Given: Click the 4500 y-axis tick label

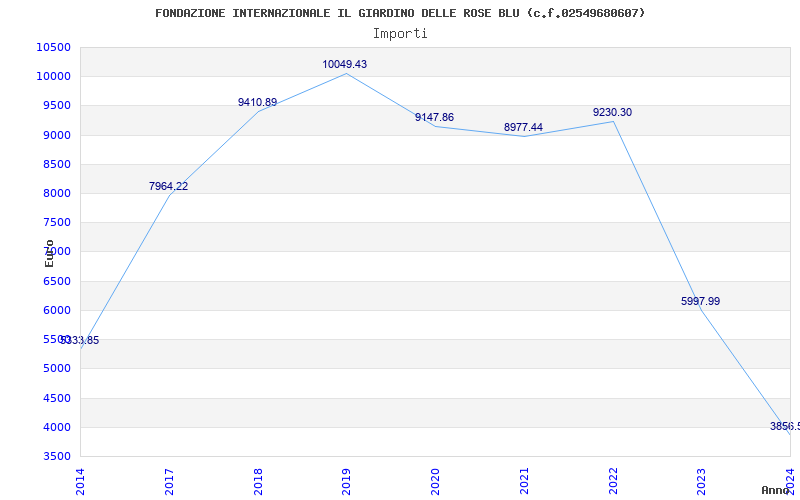Looking at the screenshot, I should coord(56,398).
